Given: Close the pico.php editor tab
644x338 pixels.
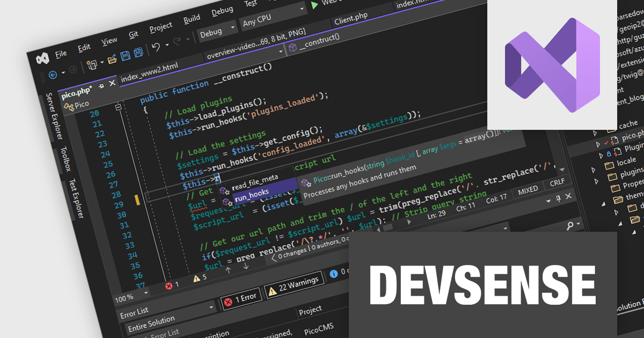Looking at the screenshot, I should coord(112,83).
